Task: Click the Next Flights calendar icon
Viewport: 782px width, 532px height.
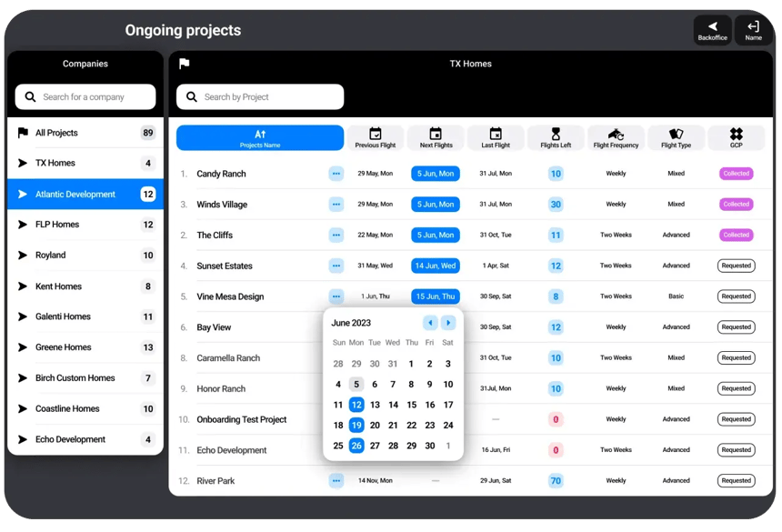Action: coord(436,133)
